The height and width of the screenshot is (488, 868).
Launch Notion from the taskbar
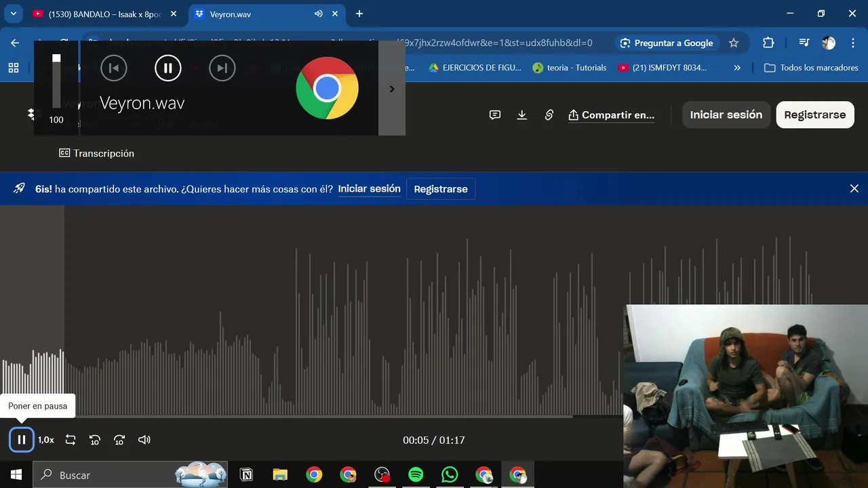[x=247, y=475]
